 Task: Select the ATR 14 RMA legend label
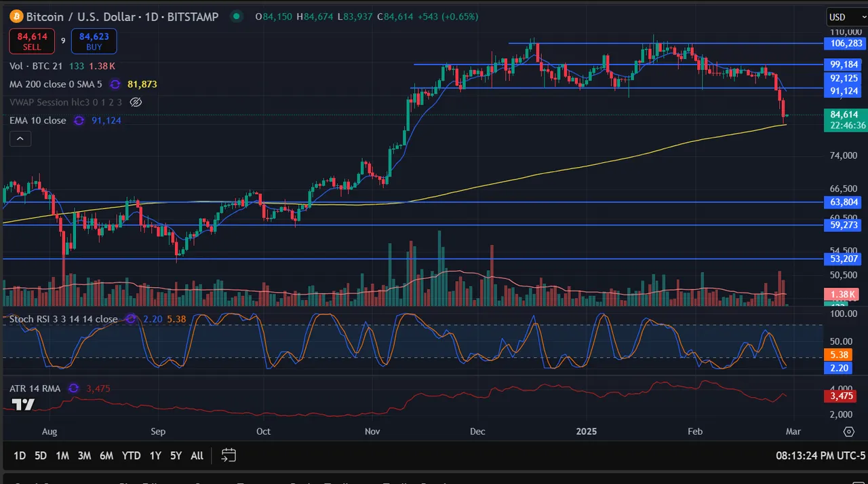coord(35,388)
